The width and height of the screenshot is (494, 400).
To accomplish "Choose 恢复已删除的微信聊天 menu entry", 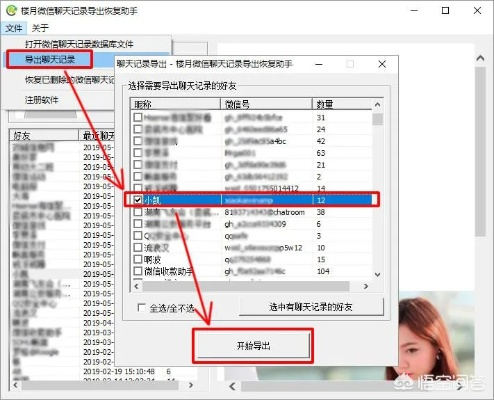I will point(70,80).
